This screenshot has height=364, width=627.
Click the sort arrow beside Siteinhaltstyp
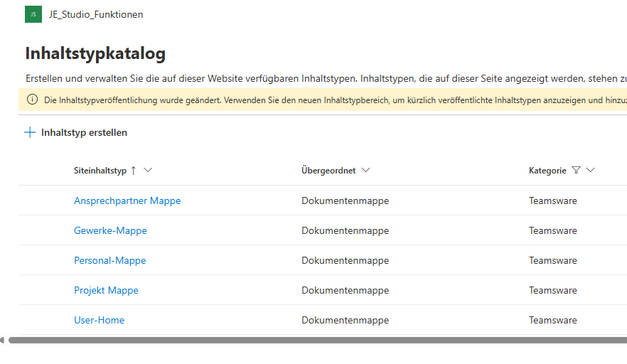(133, 171)
